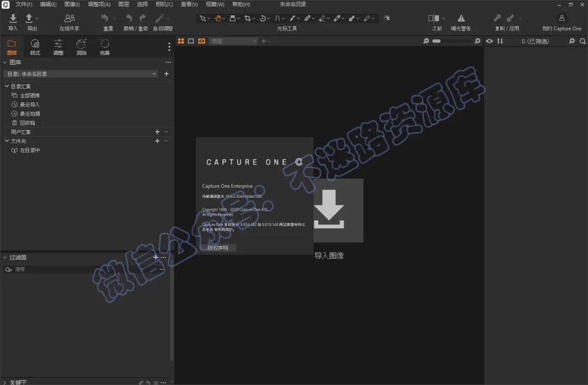Open the 图层 layer dropdown
This screenshot has width=588, height=385.
(x=233, y=41)
